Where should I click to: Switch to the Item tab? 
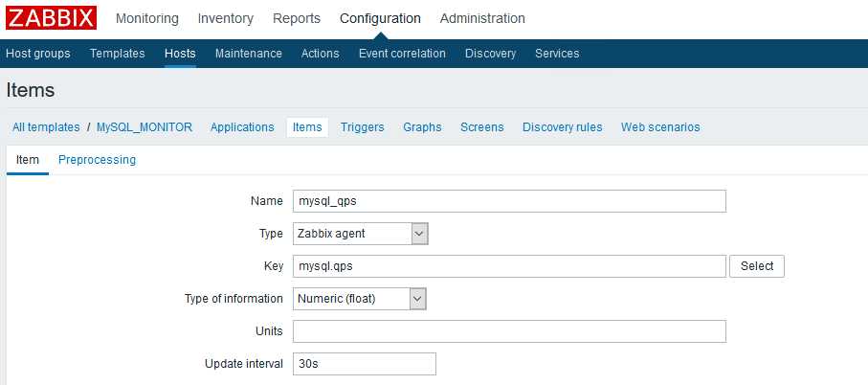(27, 160)
